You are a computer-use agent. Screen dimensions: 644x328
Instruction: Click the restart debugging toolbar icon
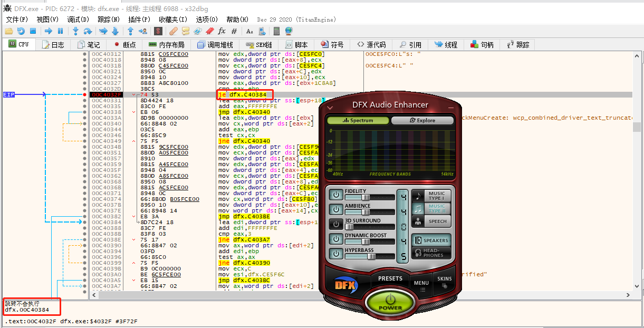[x=21, y=31]
